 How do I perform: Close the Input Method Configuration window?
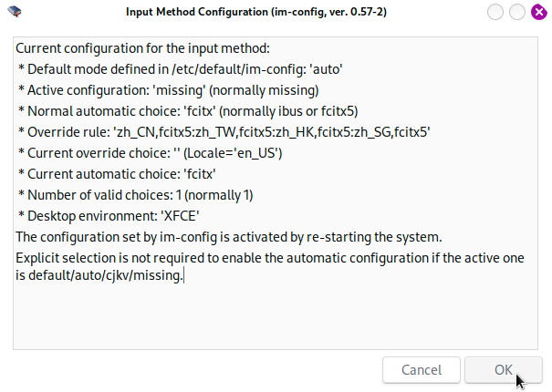coord(539,12)
